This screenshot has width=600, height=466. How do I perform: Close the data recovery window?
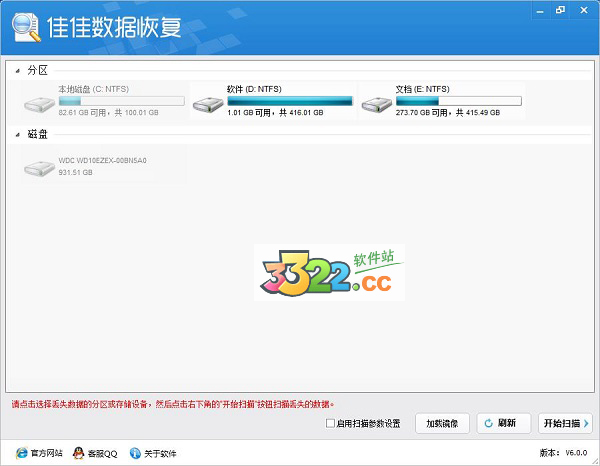(584, 10)
